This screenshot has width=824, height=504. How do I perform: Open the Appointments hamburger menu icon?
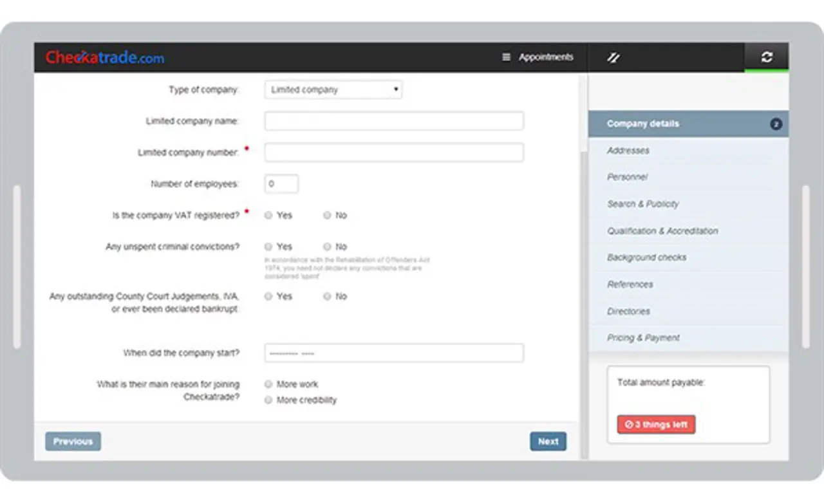(506, 57)
